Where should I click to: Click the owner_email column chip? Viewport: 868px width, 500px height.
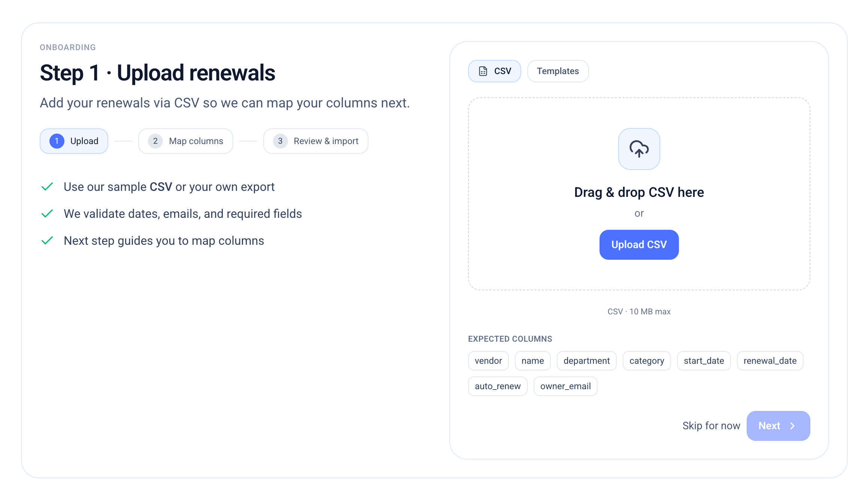point(565,386)
